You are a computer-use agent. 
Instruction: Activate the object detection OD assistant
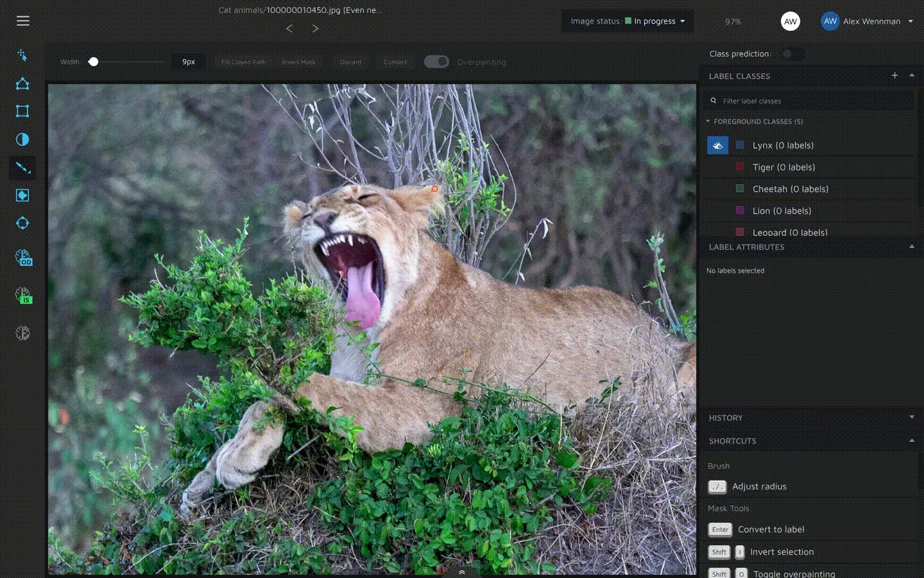(23, 258)
